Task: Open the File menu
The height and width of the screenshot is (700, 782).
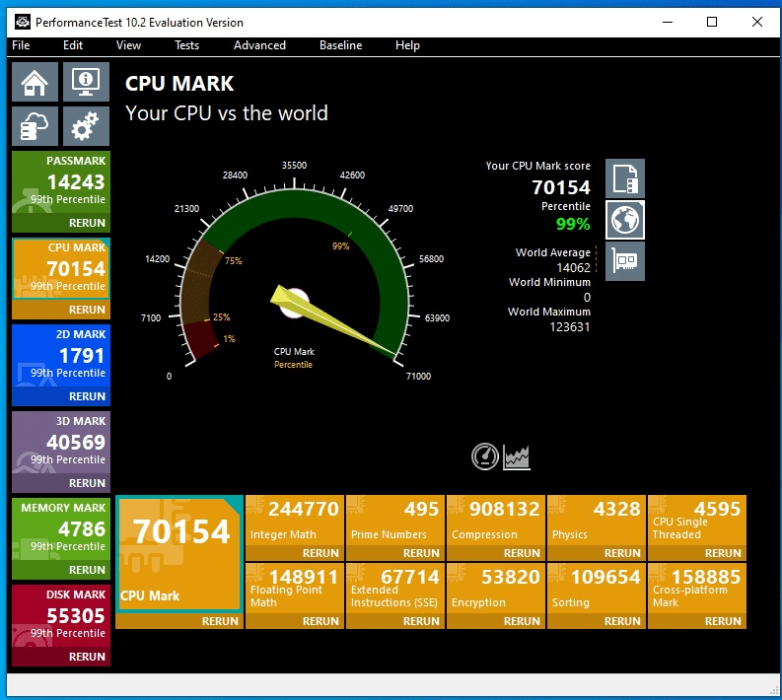Action: point(21,45)
